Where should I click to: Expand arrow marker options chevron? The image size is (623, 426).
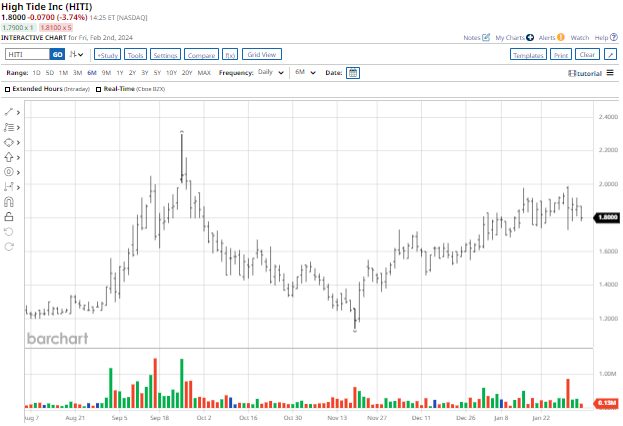coord(18,158)
